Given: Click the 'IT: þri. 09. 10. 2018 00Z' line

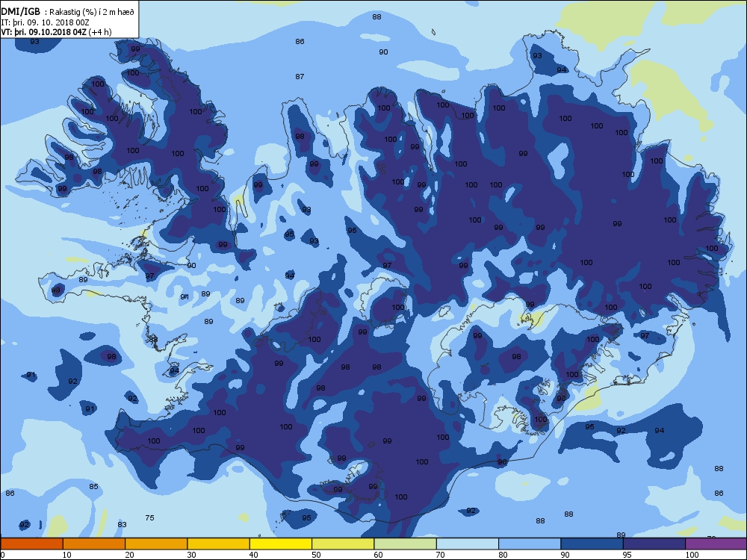Looking at the screenshot, I should pos(45,22).
